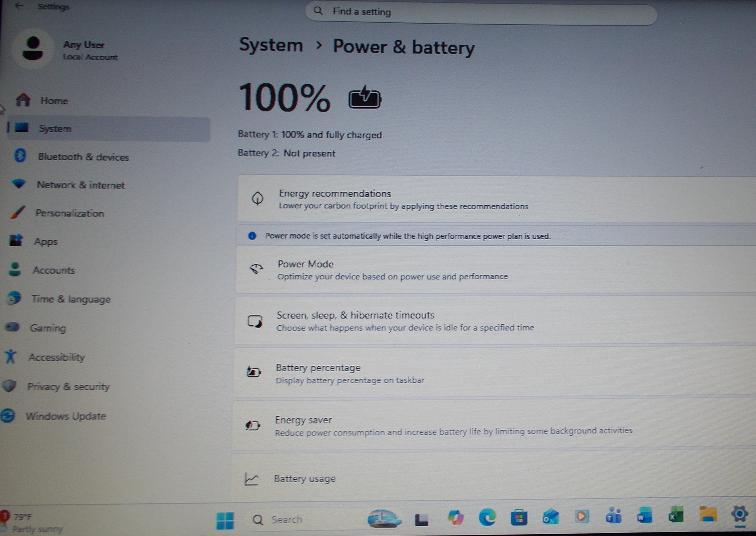The height and width of the screenshot is (536, 756).
Task: Launch Copilot from taskbar
Action: tap(455, 518)
